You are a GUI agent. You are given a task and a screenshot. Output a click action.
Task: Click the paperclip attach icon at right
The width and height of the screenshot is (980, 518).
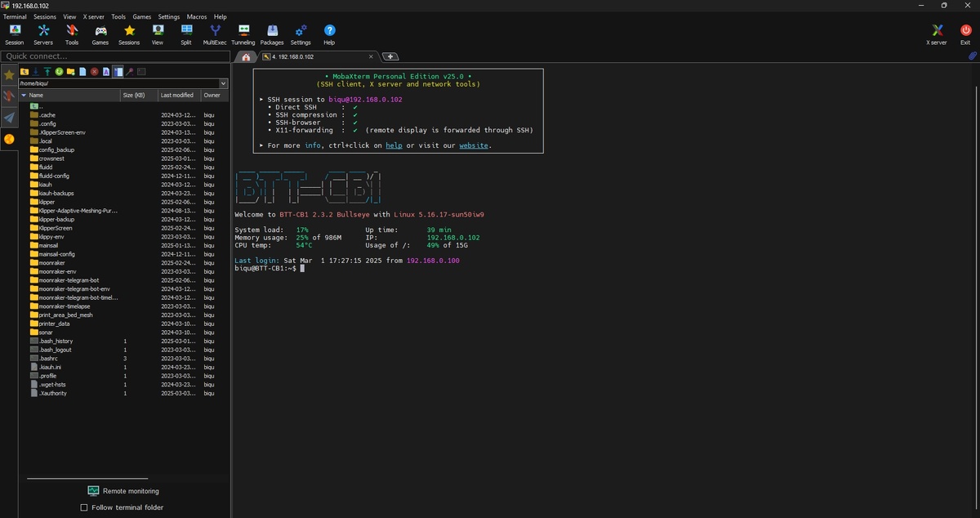click(973, 56)
